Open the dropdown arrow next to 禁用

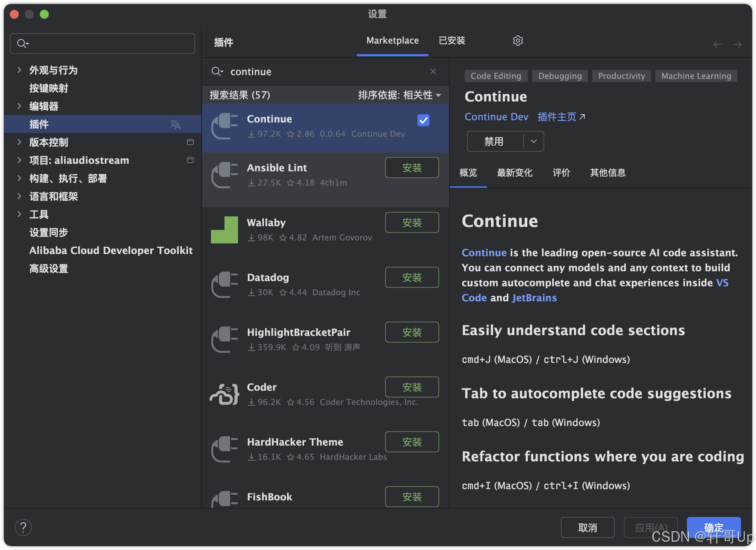(534, 141)
